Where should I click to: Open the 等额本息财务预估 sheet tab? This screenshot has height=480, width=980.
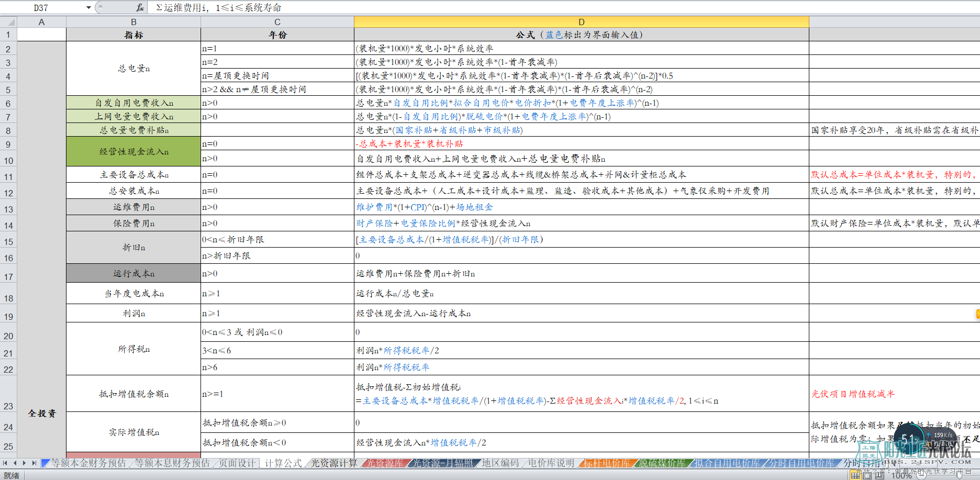click(x=172, y=463)
